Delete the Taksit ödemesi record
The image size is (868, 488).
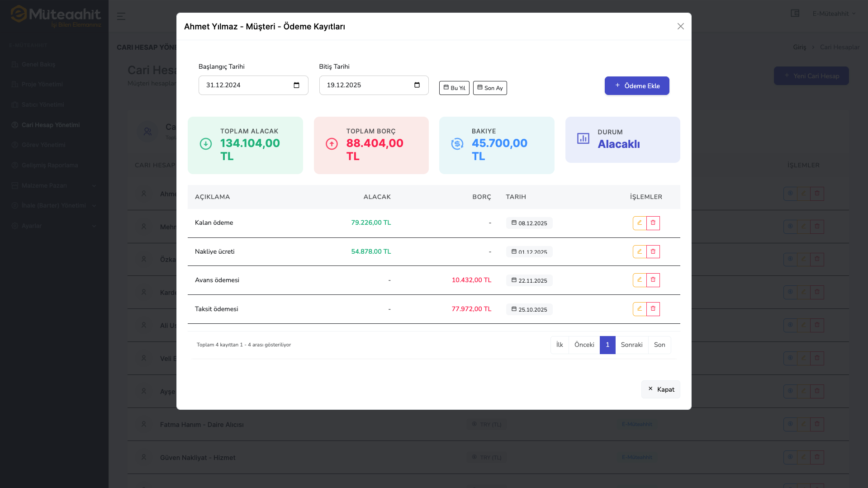click(653, 309)
